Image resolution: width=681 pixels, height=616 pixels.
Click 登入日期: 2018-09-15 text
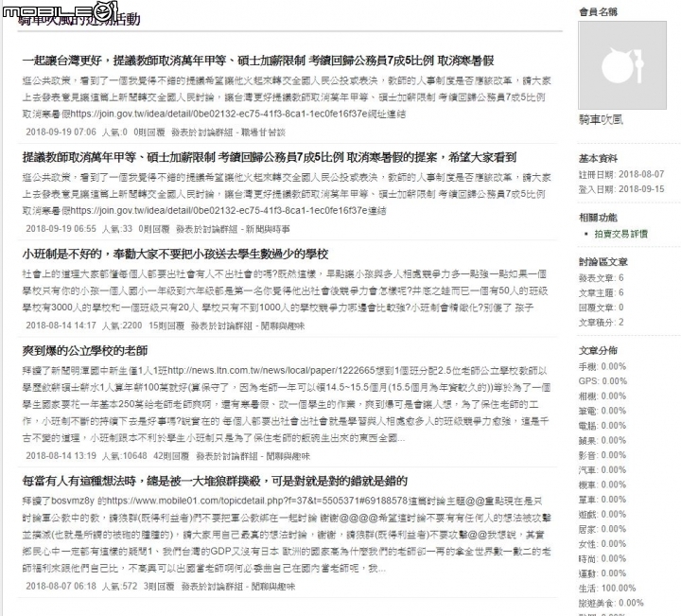(x=621, y=189)
